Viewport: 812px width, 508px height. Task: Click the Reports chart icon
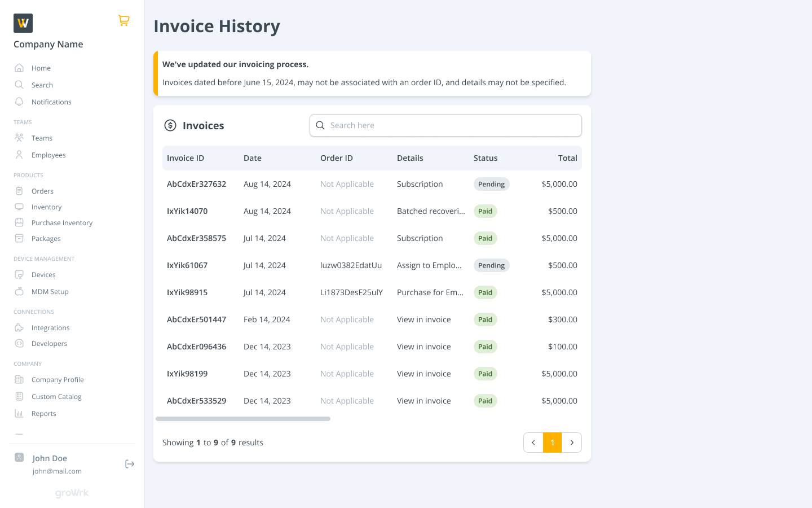pyautogui.click(x=19, y=413)
